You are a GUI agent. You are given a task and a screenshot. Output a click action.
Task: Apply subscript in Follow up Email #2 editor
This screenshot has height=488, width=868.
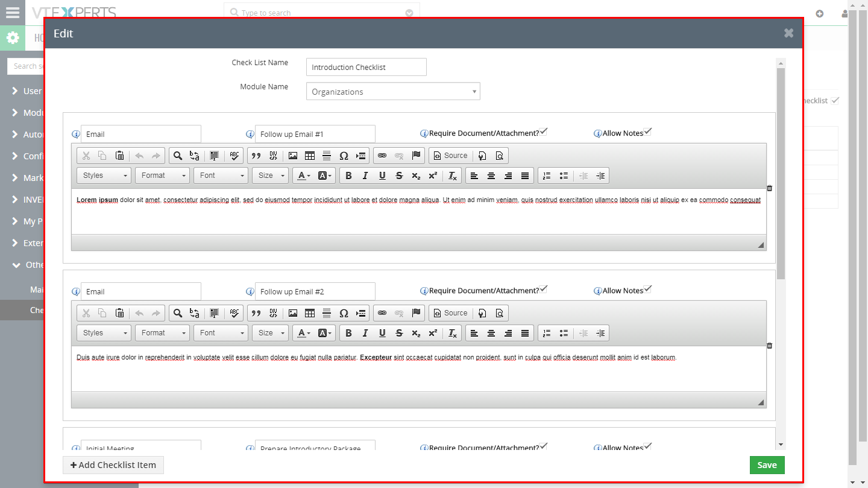[x=416, y=333]
